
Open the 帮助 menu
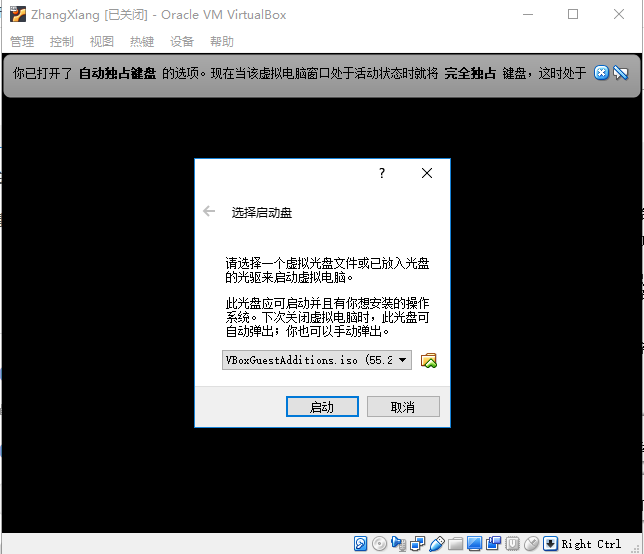coord(222,41)
